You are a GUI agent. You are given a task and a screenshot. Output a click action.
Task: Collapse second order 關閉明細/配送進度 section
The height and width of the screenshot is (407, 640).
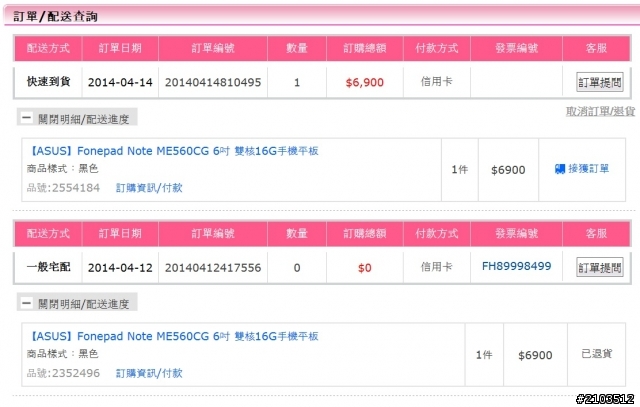77,303
